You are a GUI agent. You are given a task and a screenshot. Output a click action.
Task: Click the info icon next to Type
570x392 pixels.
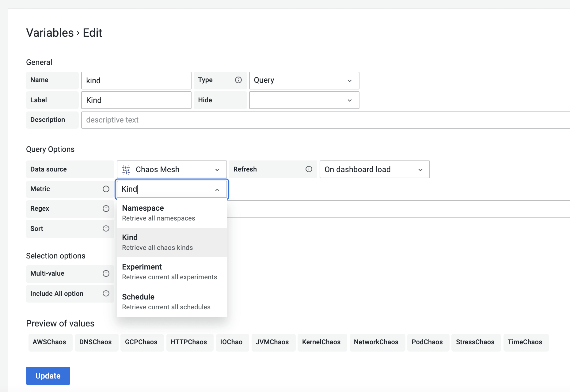pos(238,80)
